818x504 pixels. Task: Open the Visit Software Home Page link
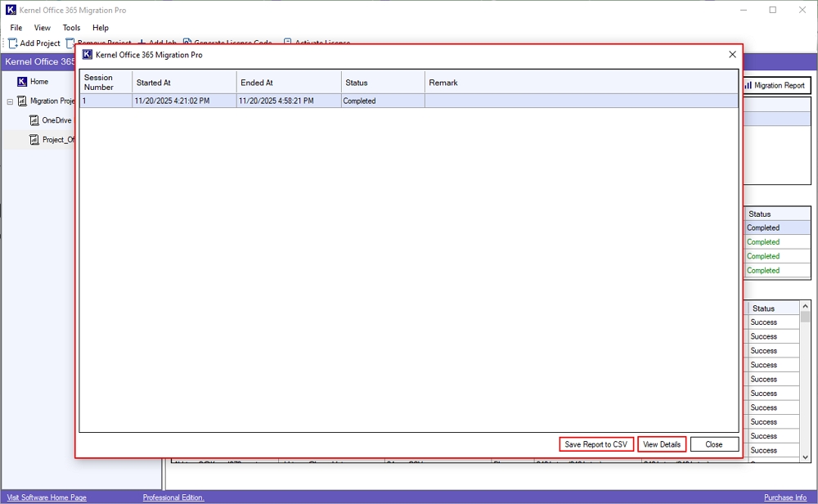[x=45, y=497]
